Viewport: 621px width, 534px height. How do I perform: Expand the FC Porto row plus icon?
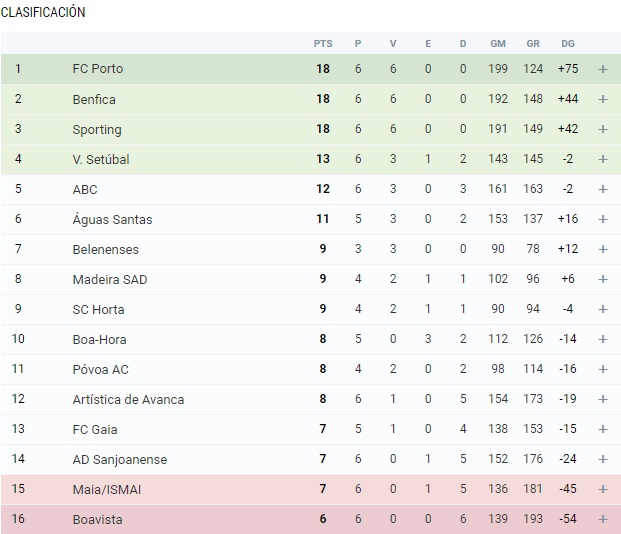tap(603, 69)
